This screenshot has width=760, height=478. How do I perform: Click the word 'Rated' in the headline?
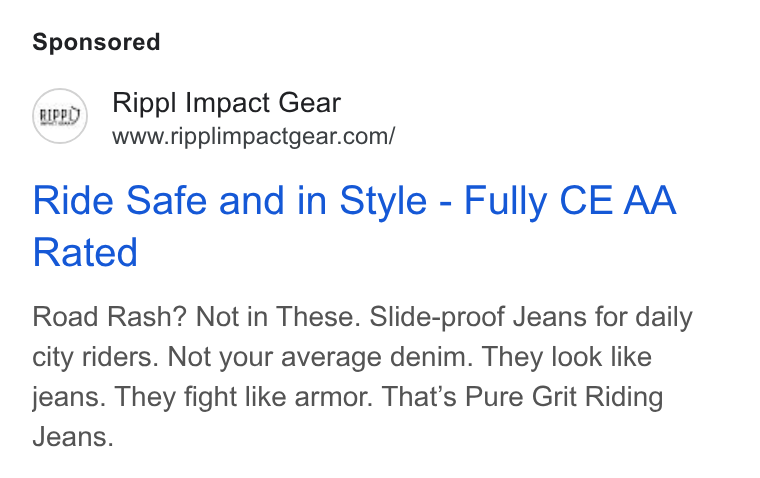pos(85,252)
